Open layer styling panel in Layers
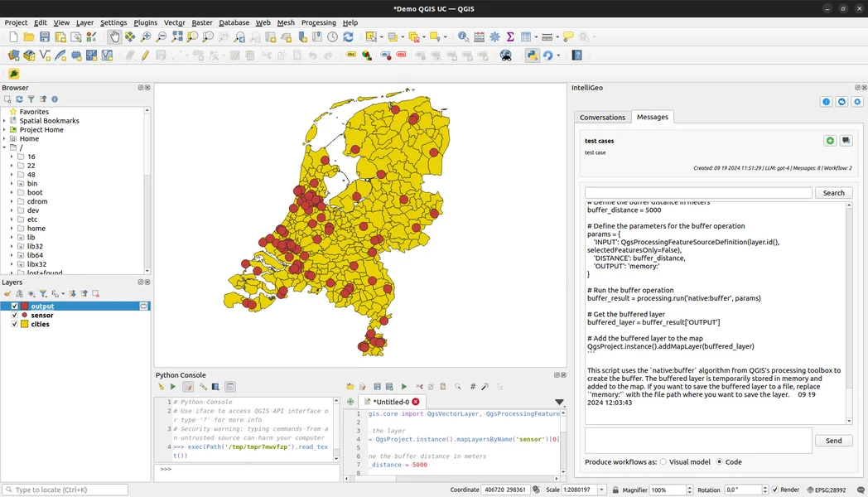 click(7, 294)
